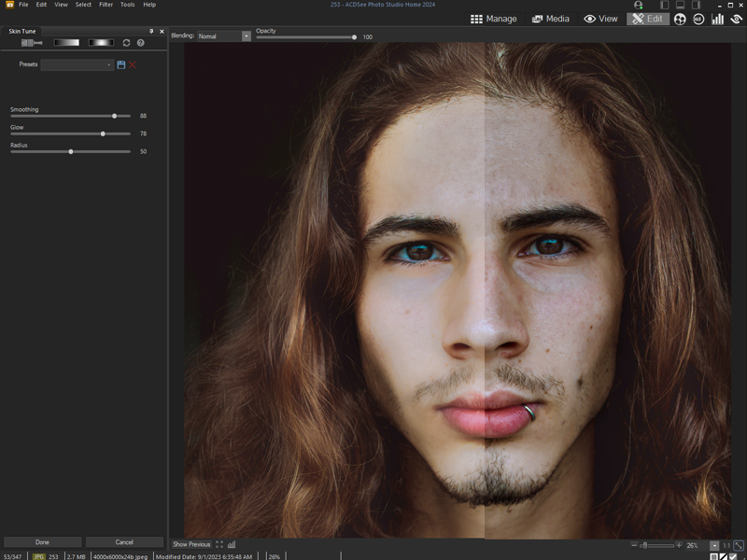Open the Filter menu
Screen dimensions: 747x560
click(x=106, y=5)
